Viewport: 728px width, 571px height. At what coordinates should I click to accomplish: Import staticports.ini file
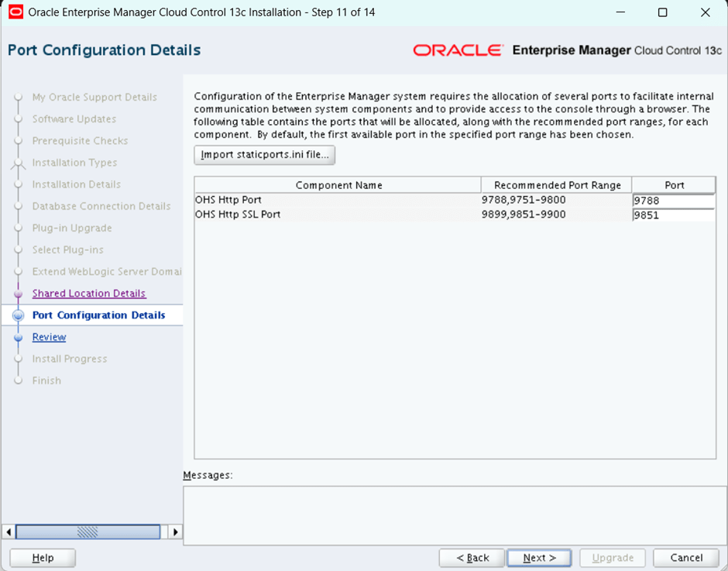point(264,155)
